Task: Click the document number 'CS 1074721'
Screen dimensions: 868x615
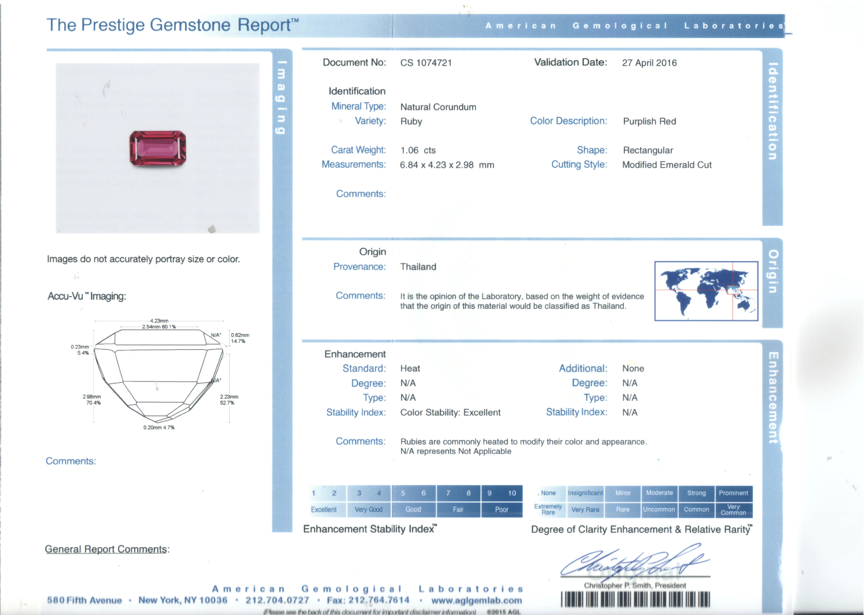Action: tap(426, 63)
